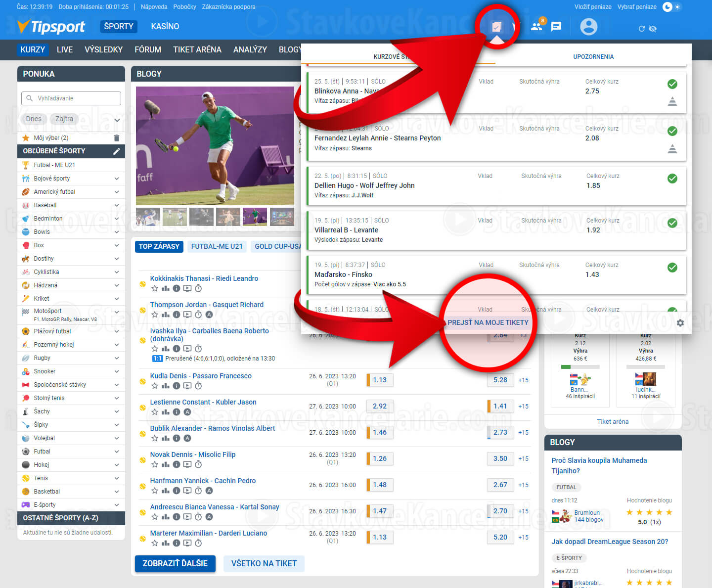Image resolution: width=712 pixels, height=588 pixels.
Task: Expand the E-športy category
Action: coord(117,505)
